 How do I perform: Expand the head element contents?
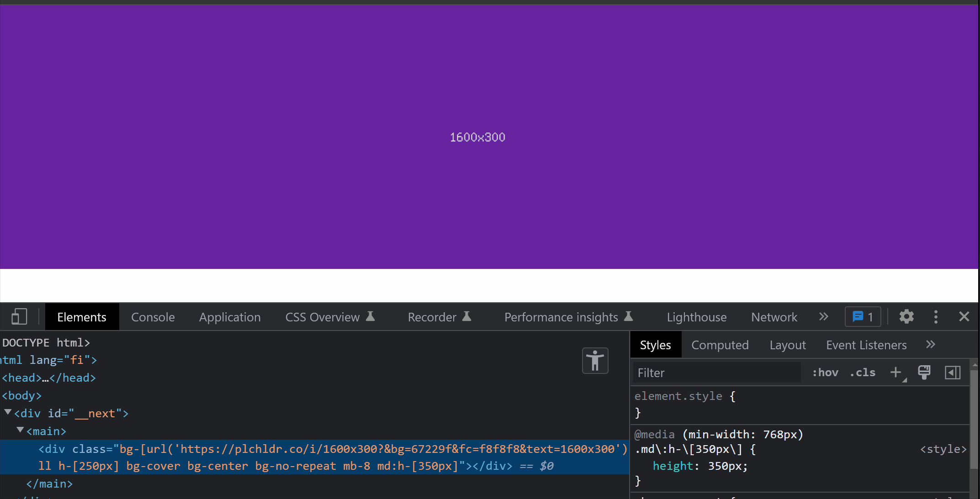tap(45, 378)
